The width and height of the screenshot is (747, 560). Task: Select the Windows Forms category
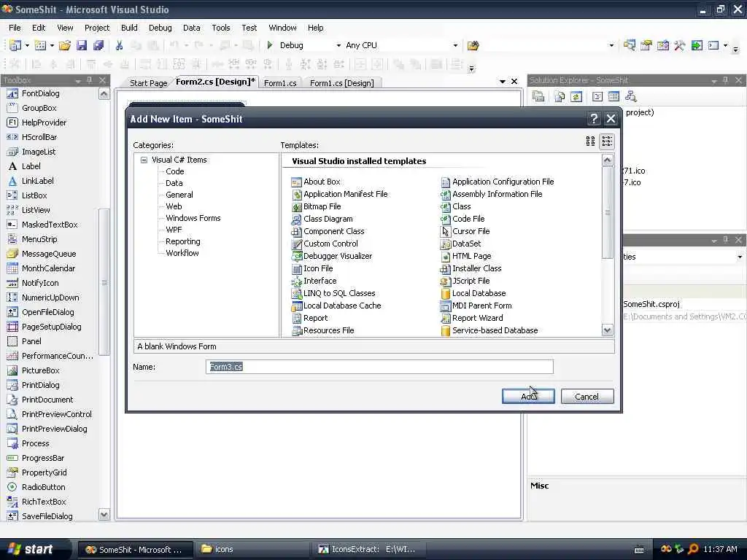pos(193,218)
